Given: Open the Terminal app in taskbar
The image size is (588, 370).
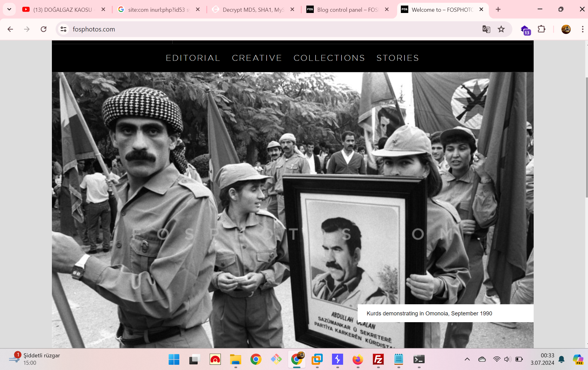Looking at the screenshot, I should pos(419,359).
